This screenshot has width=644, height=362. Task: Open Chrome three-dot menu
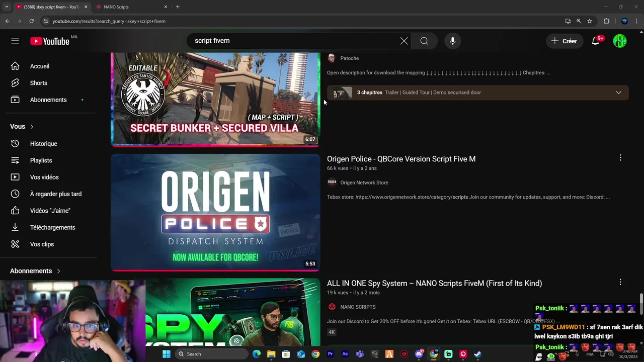pos(637,21)
